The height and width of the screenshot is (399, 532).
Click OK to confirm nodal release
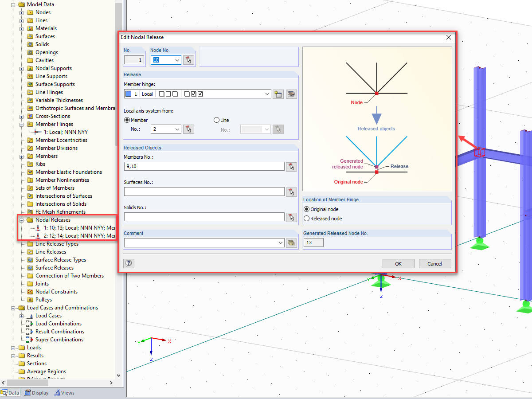coord(399,263)
